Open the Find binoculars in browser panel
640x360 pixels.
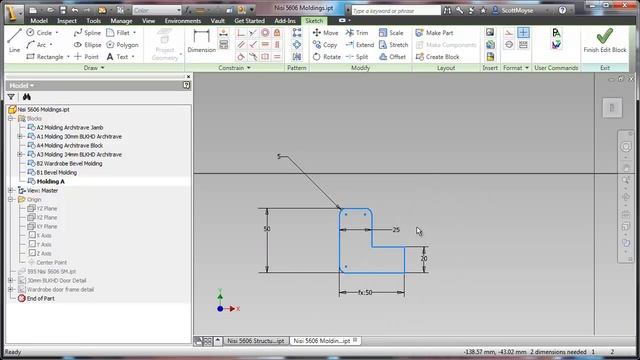27,97
